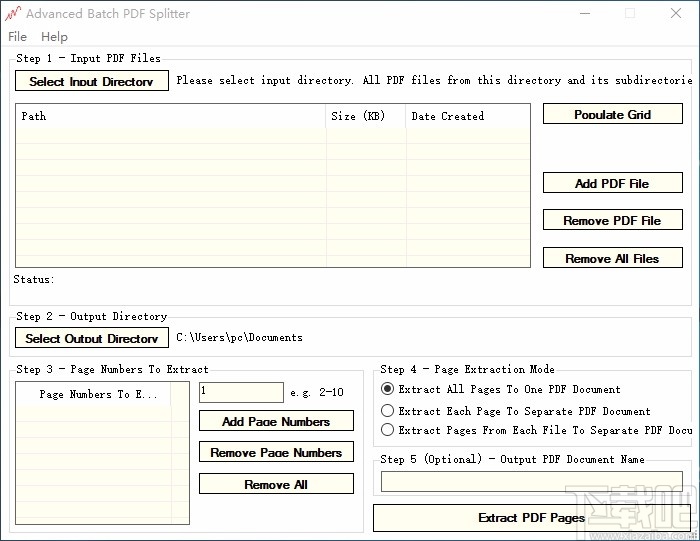
Task: Click the Select Output Directory button
Action: [92, 338]
